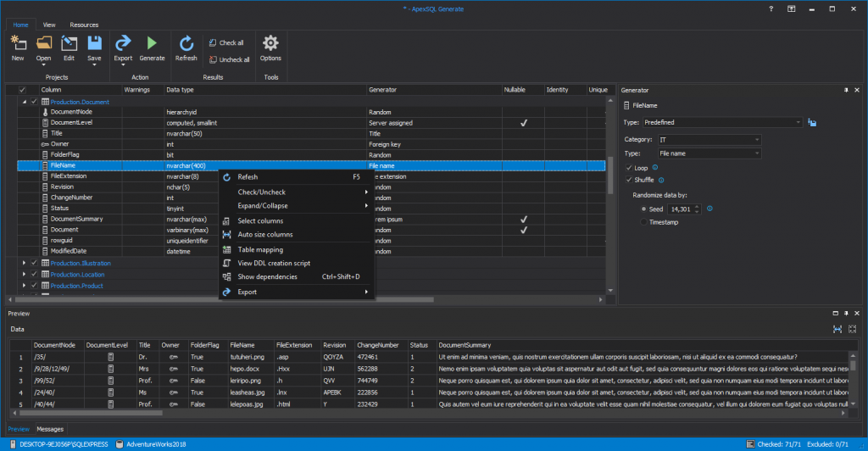Click the green Generate play icon
Image resolution: width=868 pixels, height=451 pixels.
[x=152, y=43]
